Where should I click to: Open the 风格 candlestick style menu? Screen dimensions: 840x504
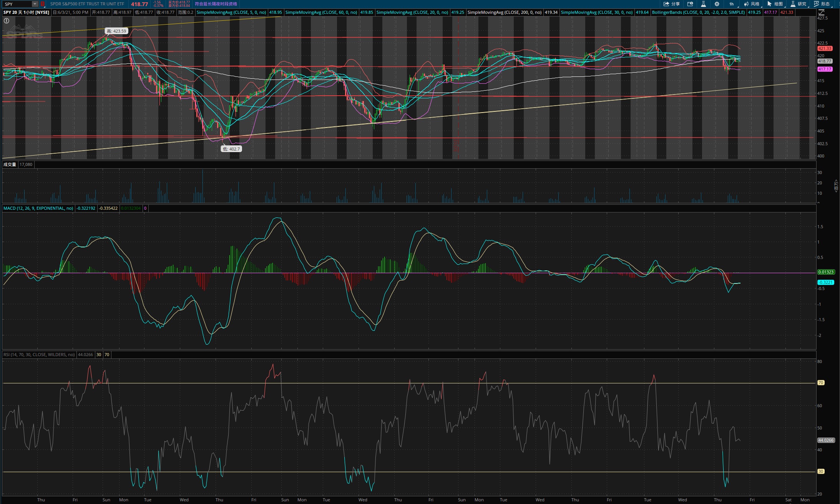[x=752, y=4]
